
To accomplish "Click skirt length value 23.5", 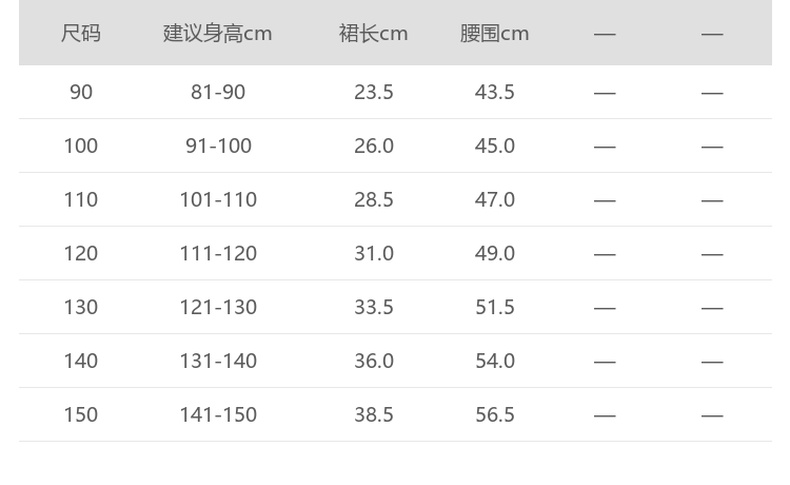I will tap(374, 92).
